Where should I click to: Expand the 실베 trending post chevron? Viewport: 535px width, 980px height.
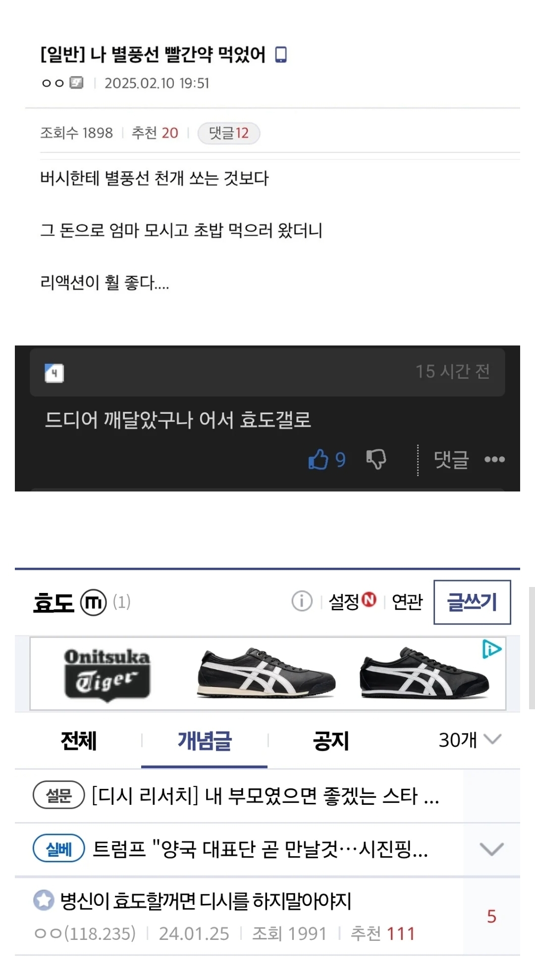pyautogui.click(x=492, y=849)
